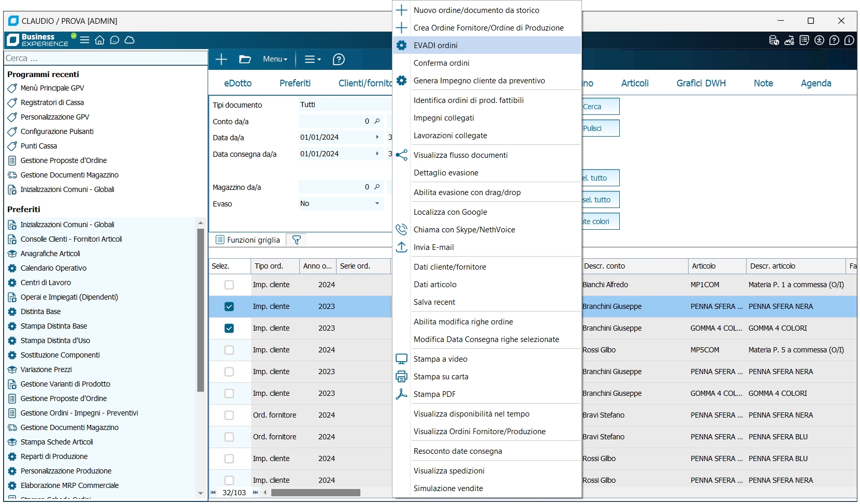Switch to the eDotto tab
860x504 pixels.
[238, 83]
